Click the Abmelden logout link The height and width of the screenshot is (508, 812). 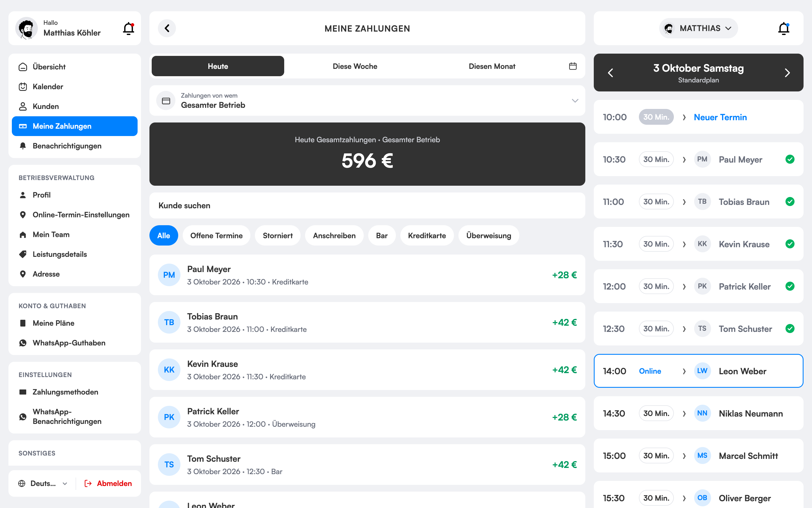click(x=108, y=483)
